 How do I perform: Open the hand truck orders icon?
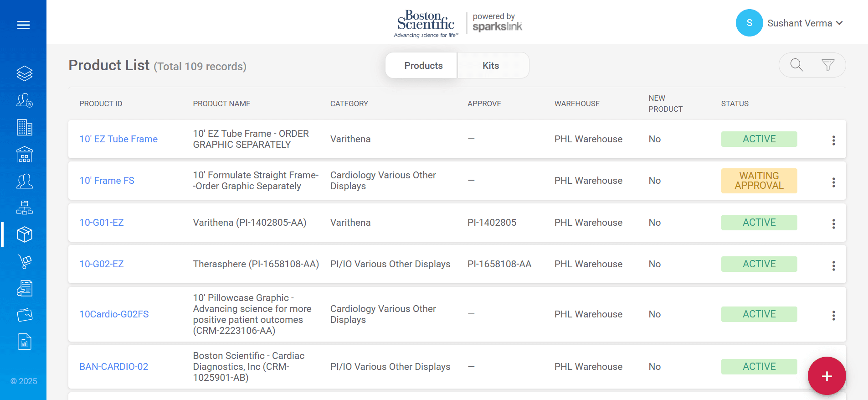(x=25, y=261)
